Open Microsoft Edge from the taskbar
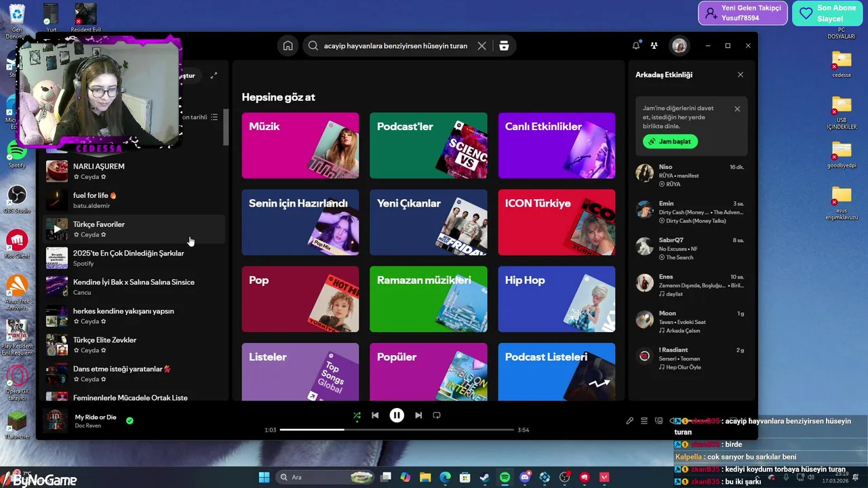 click(445, 477)
